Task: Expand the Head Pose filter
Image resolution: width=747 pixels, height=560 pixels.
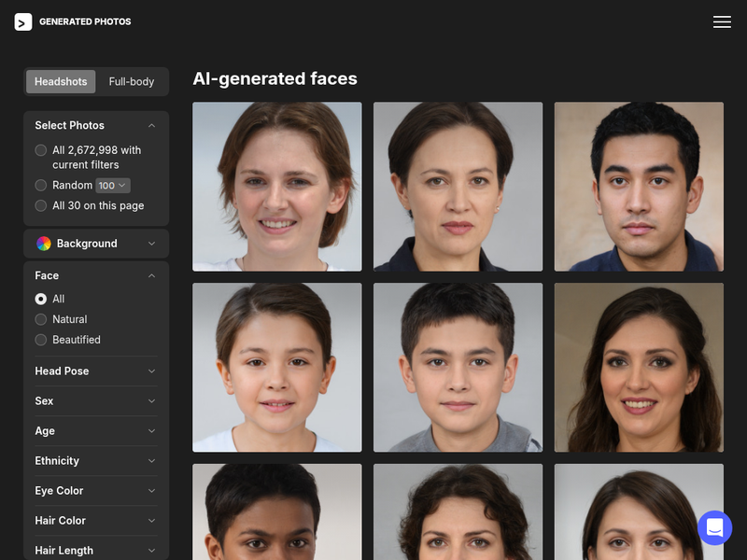Action: point(96,371)
